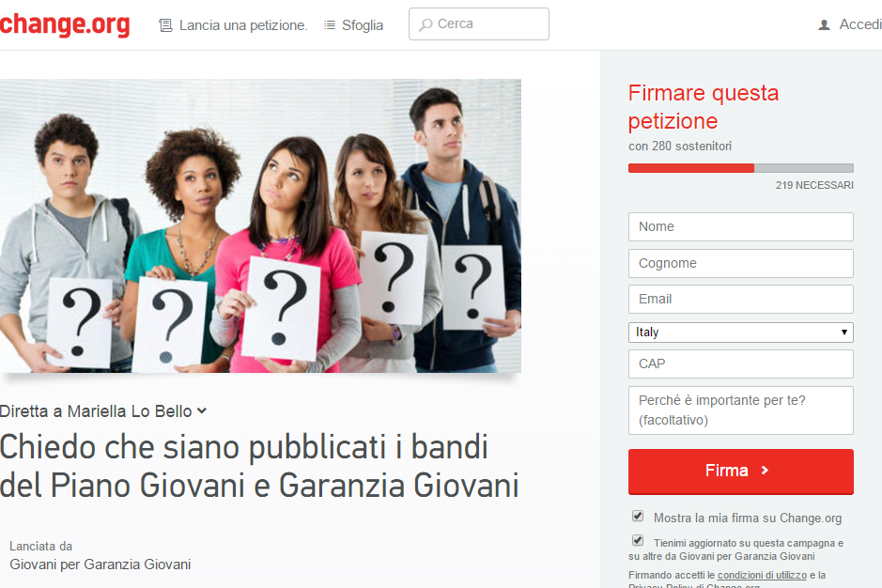The width and height of the screenshot is (882, 588).
Task: Click the Email input field
Action: (x=741, y=299)
